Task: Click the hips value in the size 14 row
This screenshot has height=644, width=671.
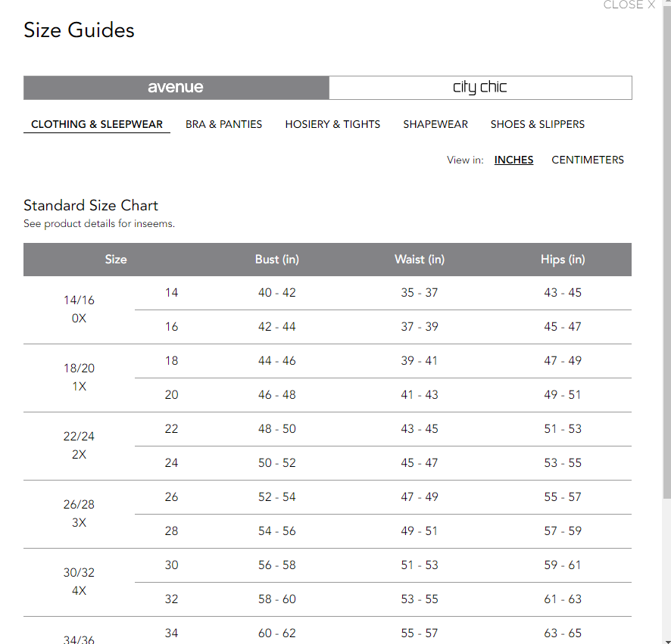Action: 563,293
